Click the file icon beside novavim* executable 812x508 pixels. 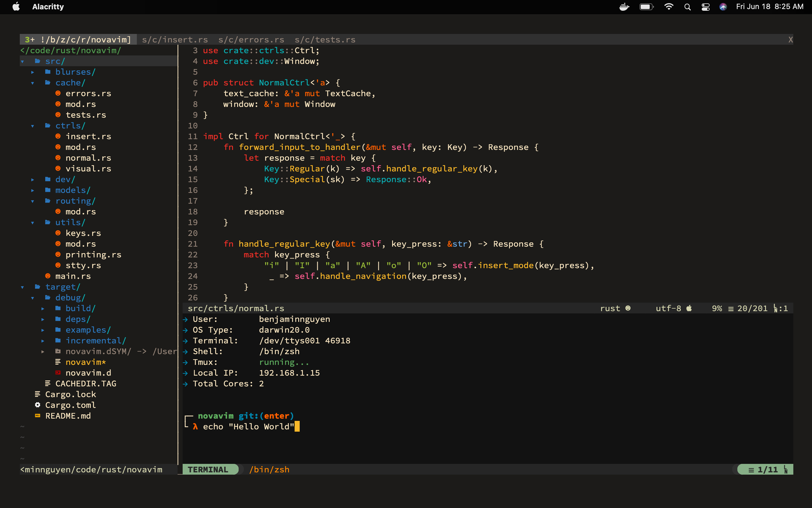[58, 362]
